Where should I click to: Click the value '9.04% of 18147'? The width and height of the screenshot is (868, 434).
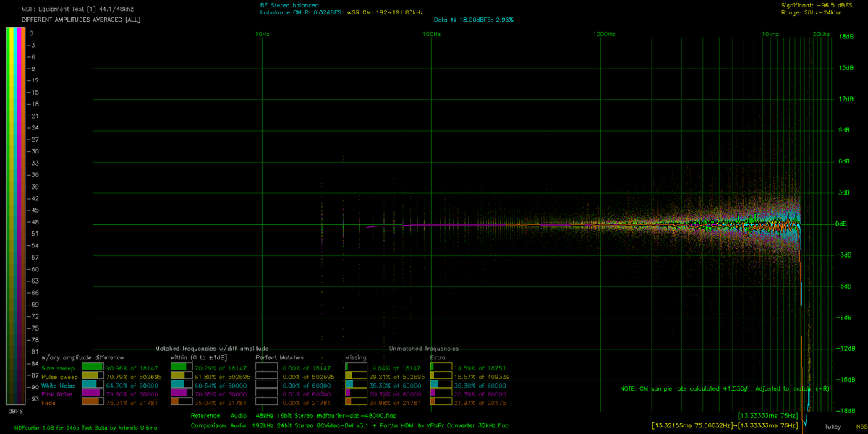tap(396, 368)
